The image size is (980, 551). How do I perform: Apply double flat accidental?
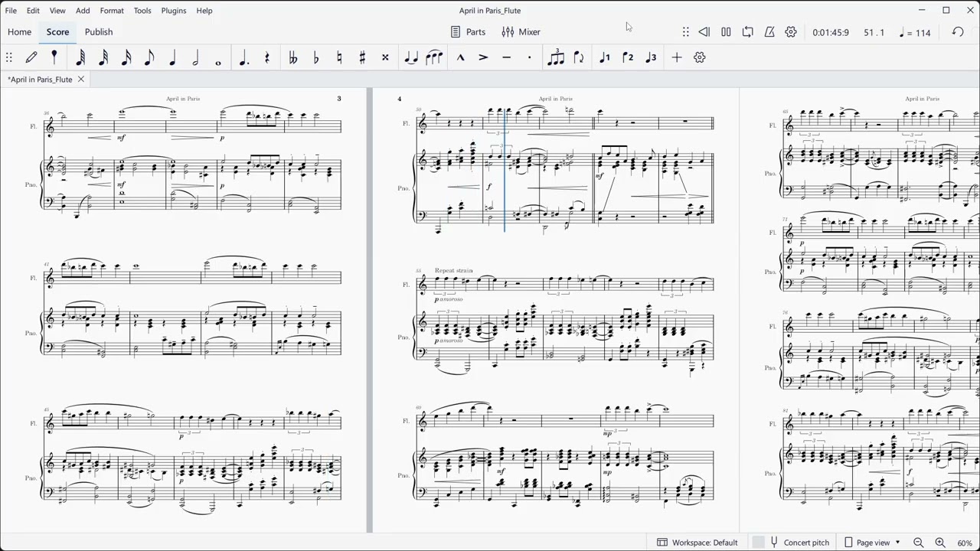click(x=293, y=57)
